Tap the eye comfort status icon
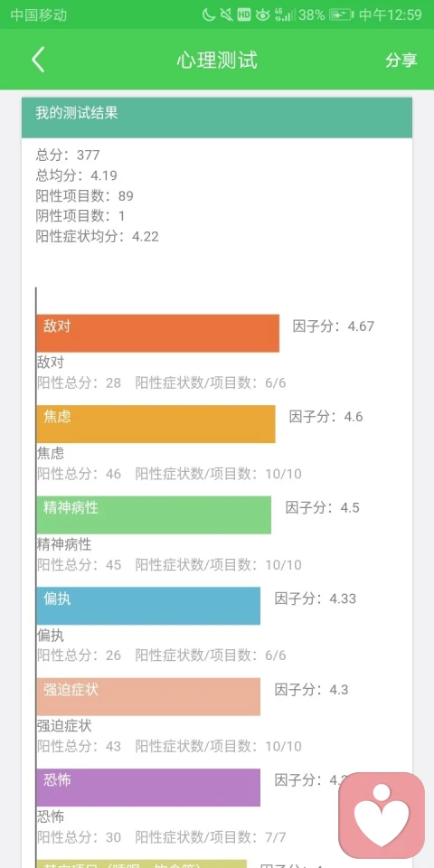The width and height of the screenshot is (434, 868). coord(262,15)
